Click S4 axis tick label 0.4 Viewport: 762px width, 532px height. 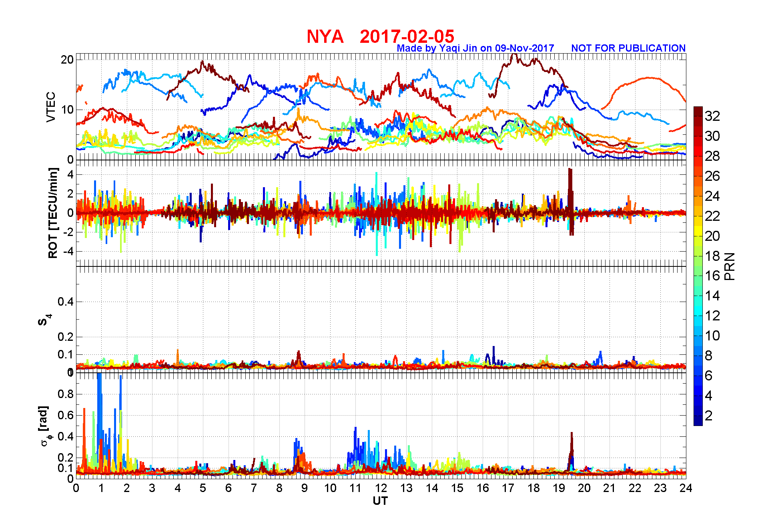(x=66, y=302)
